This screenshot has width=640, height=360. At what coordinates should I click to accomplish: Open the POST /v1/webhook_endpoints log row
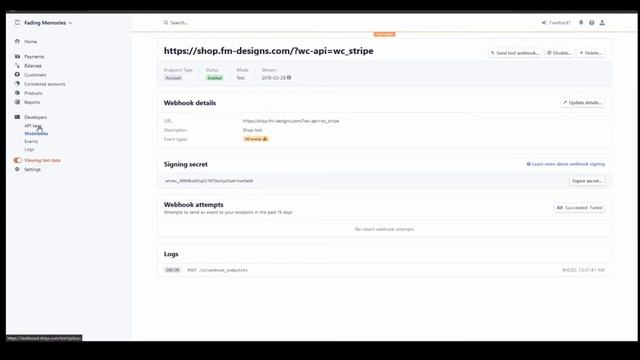click(x=384, y=270)
